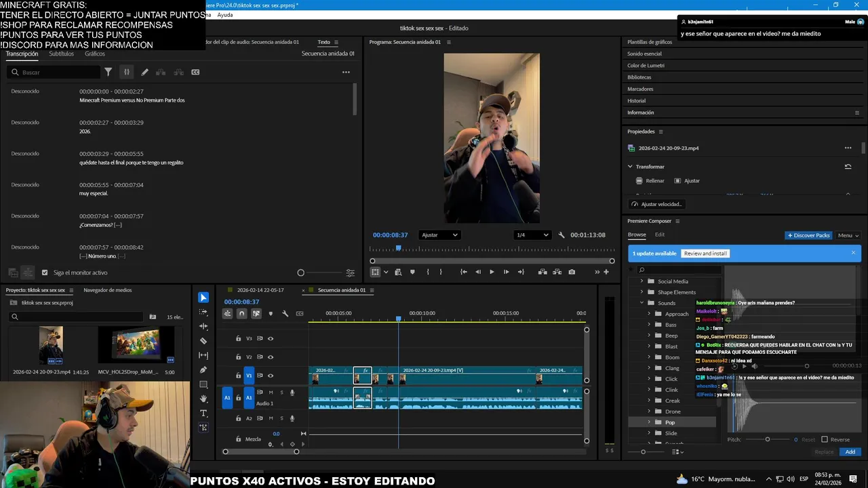
Task: Toggle insert sequences as nests button
Action: (x=227, y=314)
